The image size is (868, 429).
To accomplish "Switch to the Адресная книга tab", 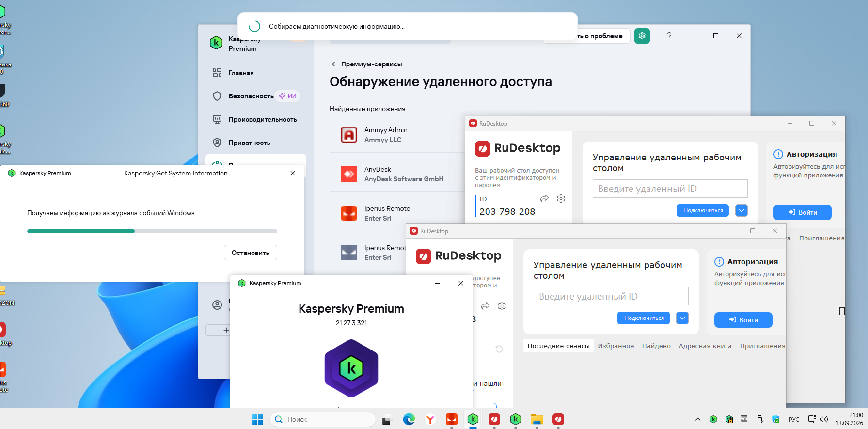I will (x=705, y=346).
